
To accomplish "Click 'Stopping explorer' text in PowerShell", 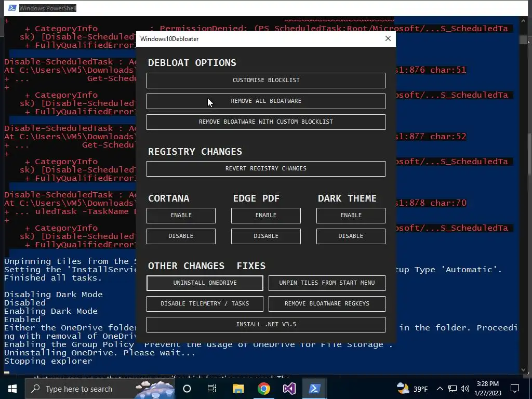I will 48,361.
